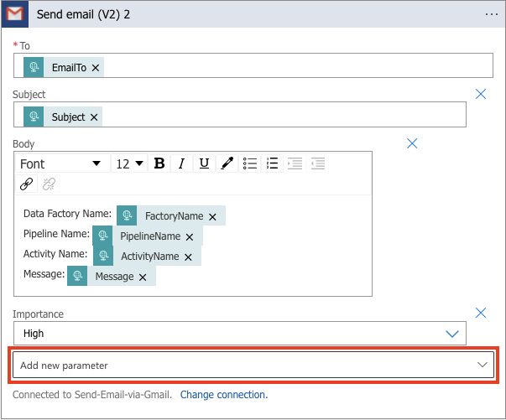
Task: Click the Change connection link
Action: click(223, 394)
